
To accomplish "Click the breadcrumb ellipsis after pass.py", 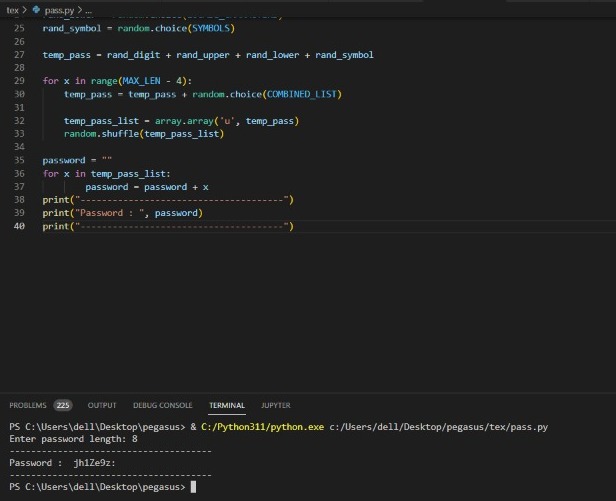I will point(88,11).
